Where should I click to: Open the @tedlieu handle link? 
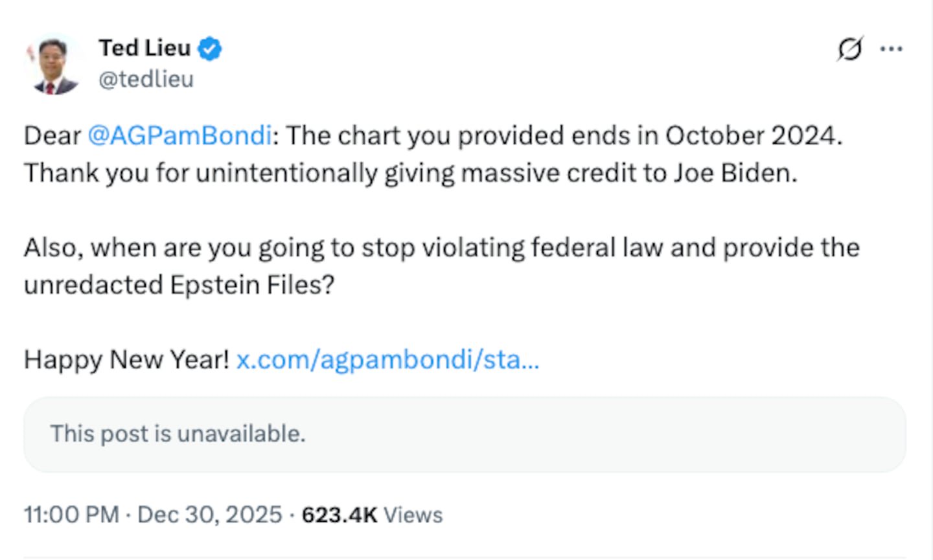tap(146, 79)
